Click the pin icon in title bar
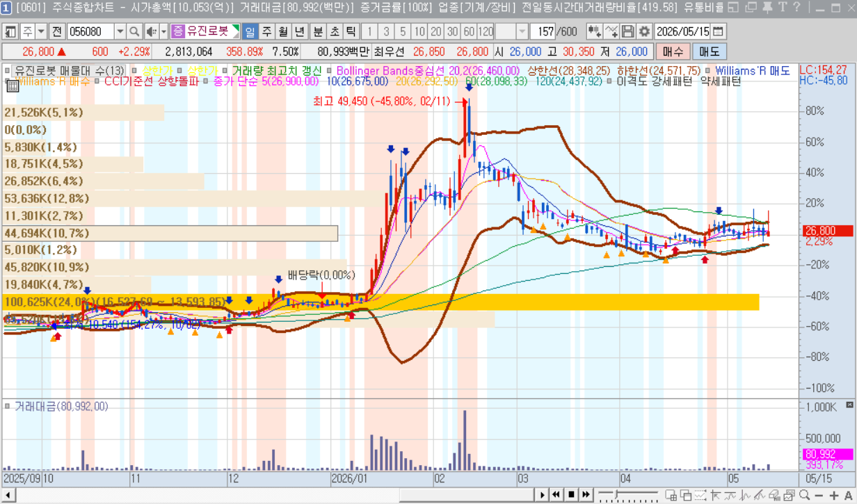857x504 pixels. 767,7
